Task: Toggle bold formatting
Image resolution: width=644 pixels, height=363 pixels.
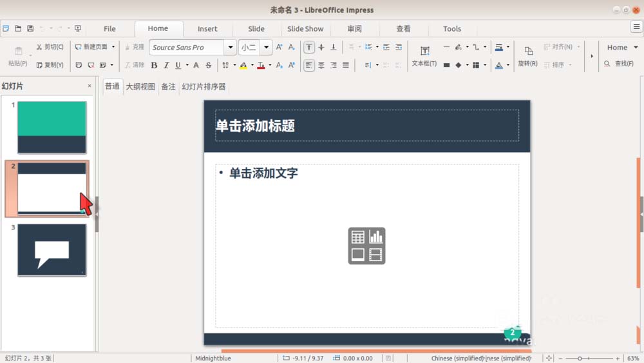Action: [154, 65]
